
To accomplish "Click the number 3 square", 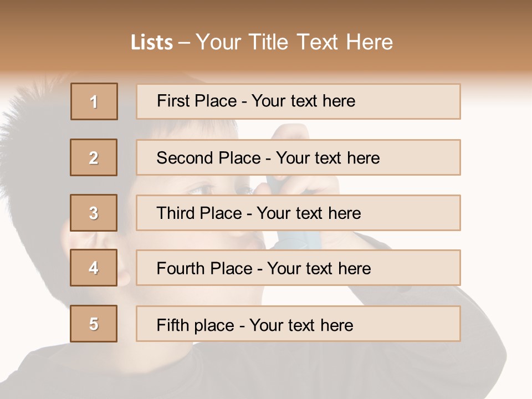I will click(94, 213).
